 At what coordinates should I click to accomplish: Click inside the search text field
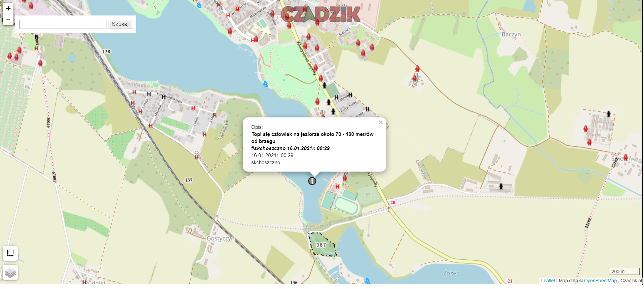point(63,24)
